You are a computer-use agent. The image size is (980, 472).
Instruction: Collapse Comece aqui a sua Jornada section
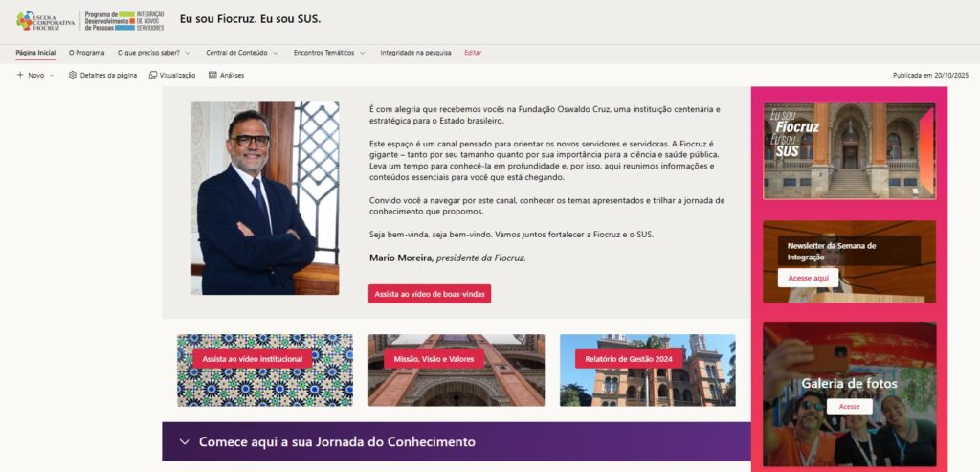[185, 442]
